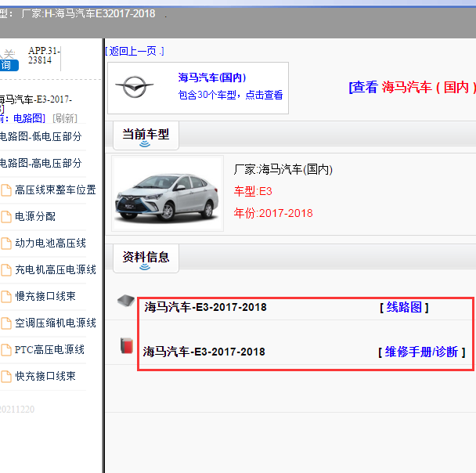The height and width of the screenshot is (473, 476).
Task: Click document icon next to 慢充接口线束
Action: click(x=6, y=297)
